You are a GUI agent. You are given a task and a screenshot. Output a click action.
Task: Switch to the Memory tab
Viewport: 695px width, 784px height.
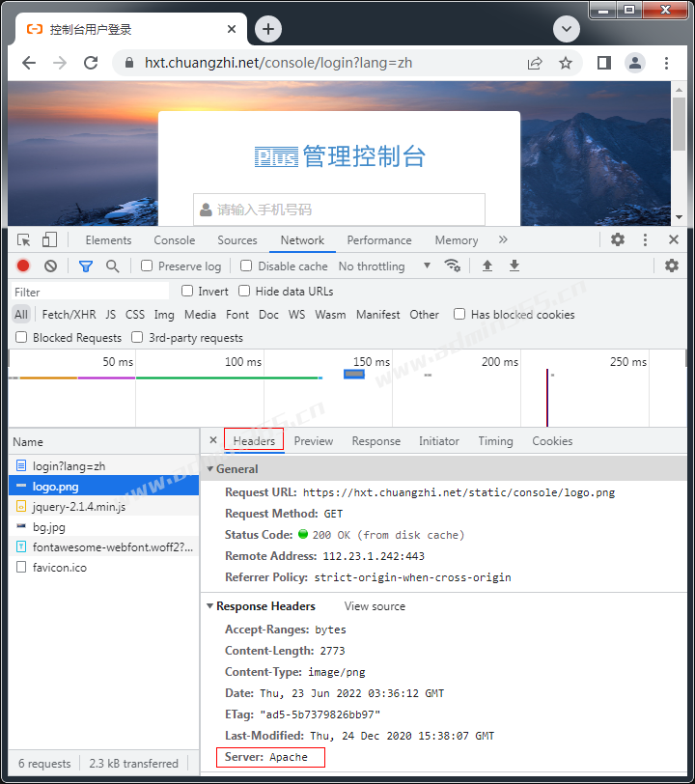click(457, 240)
